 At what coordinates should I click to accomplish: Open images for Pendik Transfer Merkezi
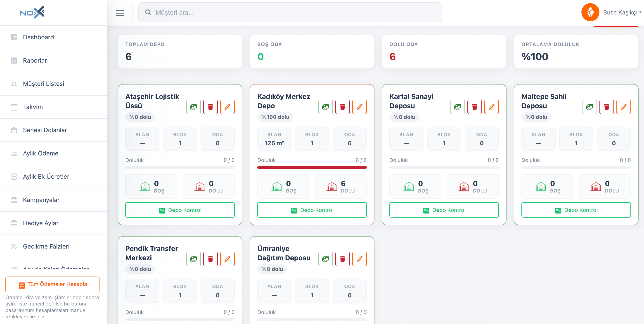(194, 259)
